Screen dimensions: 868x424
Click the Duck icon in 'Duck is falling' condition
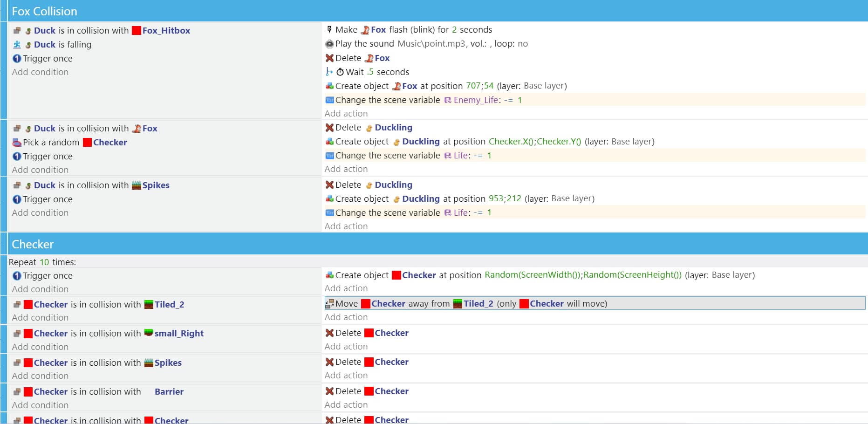click(x=28, y=45)
